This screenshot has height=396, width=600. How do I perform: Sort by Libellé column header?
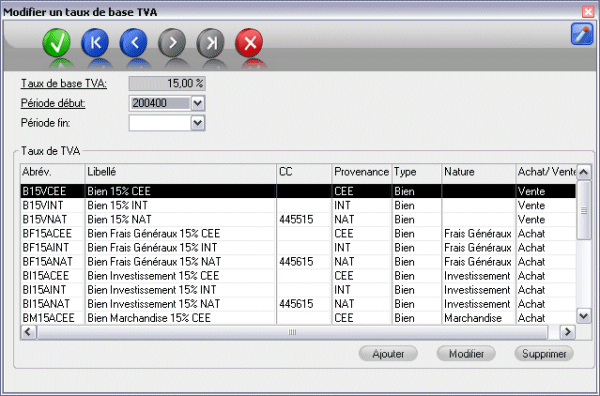click(181, 172)
